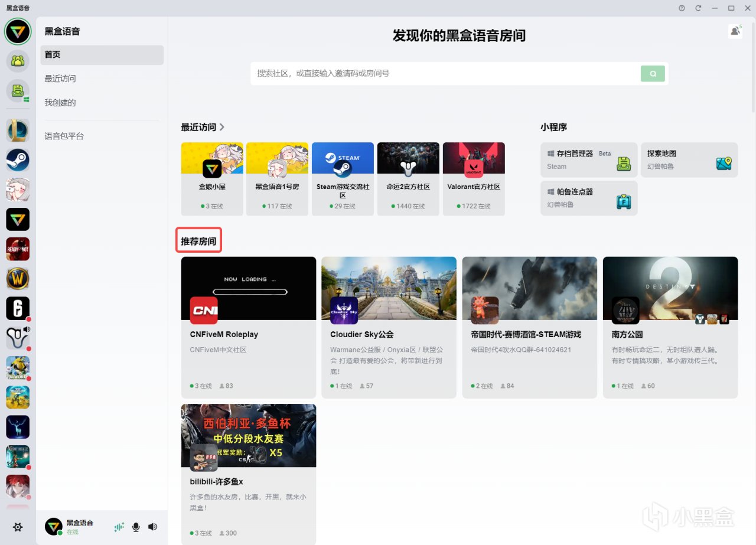Click the "29 在线" count text
This screenshot has width=756, height=545.
click(x=346, y=206)
